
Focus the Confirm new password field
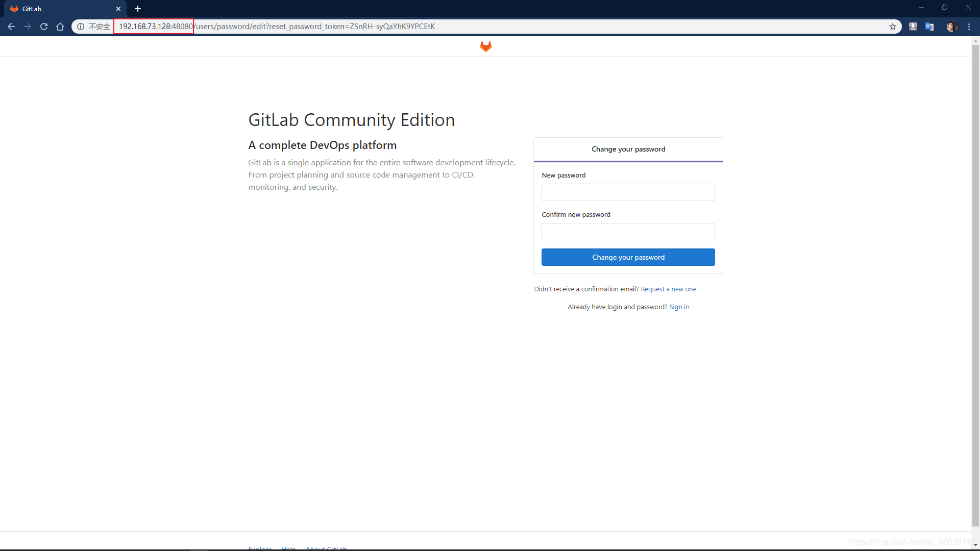[628, 232]
